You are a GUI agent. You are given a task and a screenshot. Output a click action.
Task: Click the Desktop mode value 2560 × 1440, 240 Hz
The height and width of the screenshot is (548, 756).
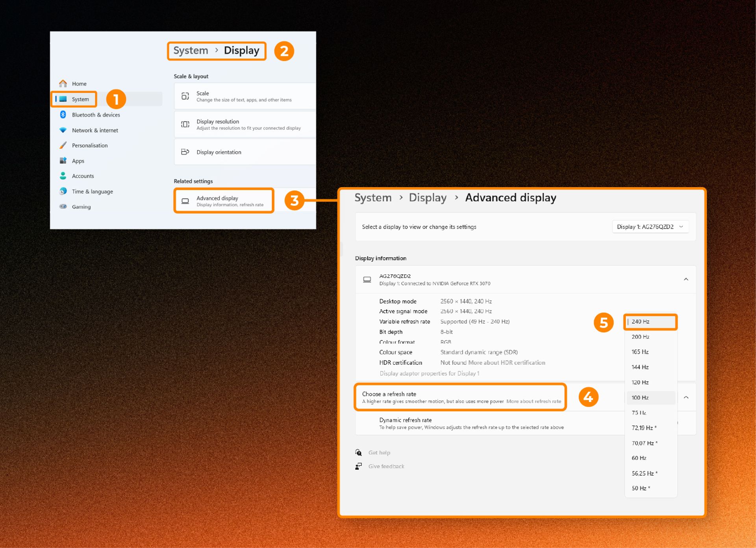466,301
